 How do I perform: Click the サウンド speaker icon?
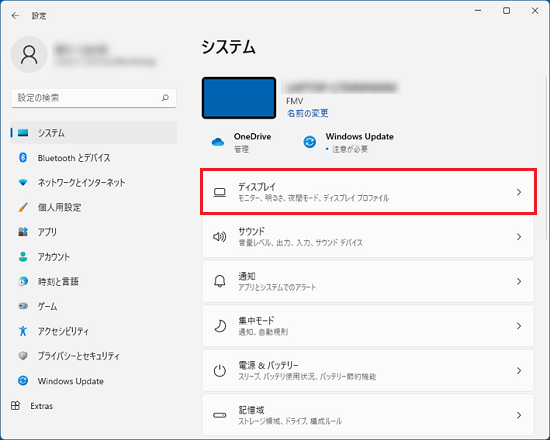pyautogui.click(x=220, y=237)
